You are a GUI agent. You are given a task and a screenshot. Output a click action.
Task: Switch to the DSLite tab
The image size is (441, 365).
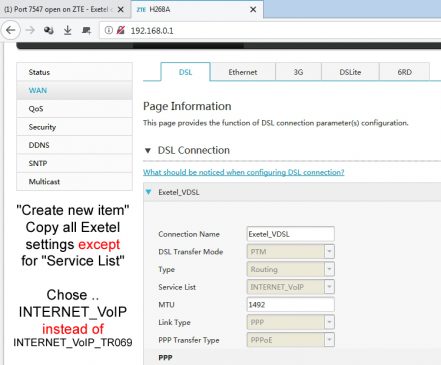click(350, 72)
